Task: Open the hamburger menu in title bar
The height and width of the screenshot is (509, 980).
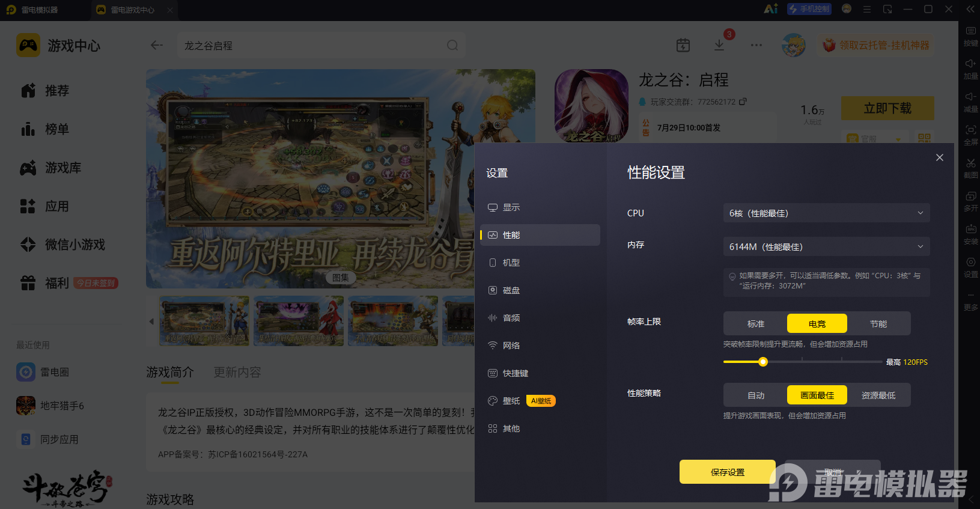Action: point(867,9)
